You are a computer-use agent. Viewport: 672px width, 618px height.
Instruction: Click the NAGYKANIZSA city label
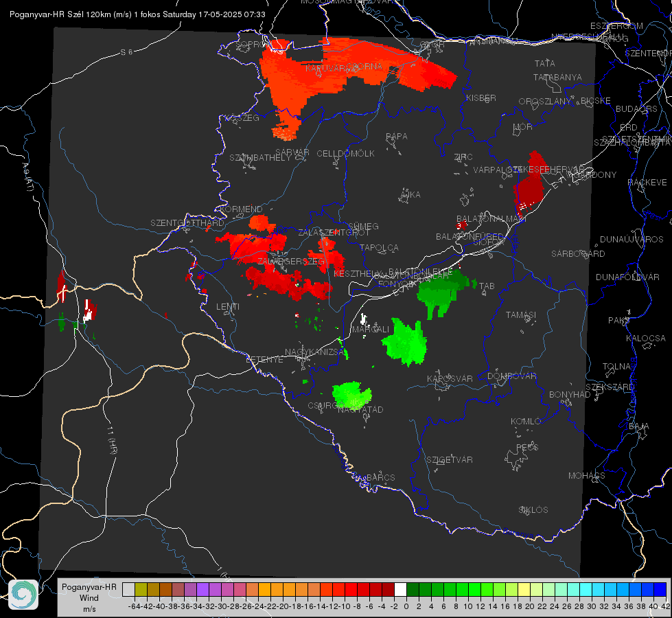point(314,352)
